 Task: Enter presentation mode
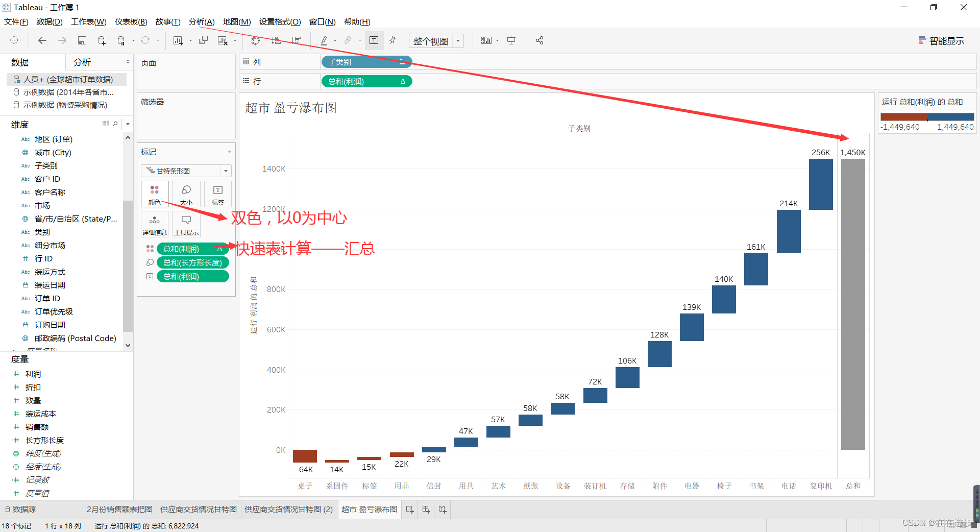coord(511,40)
